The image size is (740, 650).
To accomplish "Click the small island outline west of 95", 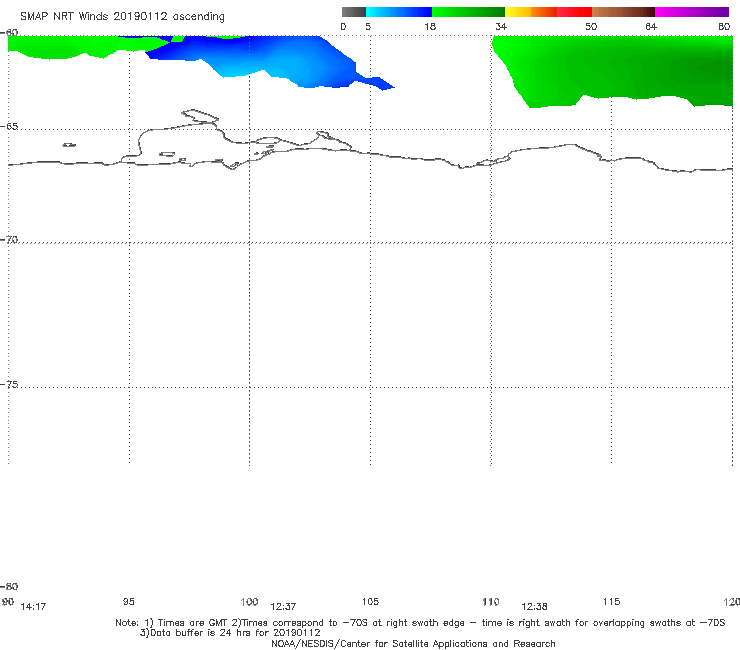I will point(69,145).
